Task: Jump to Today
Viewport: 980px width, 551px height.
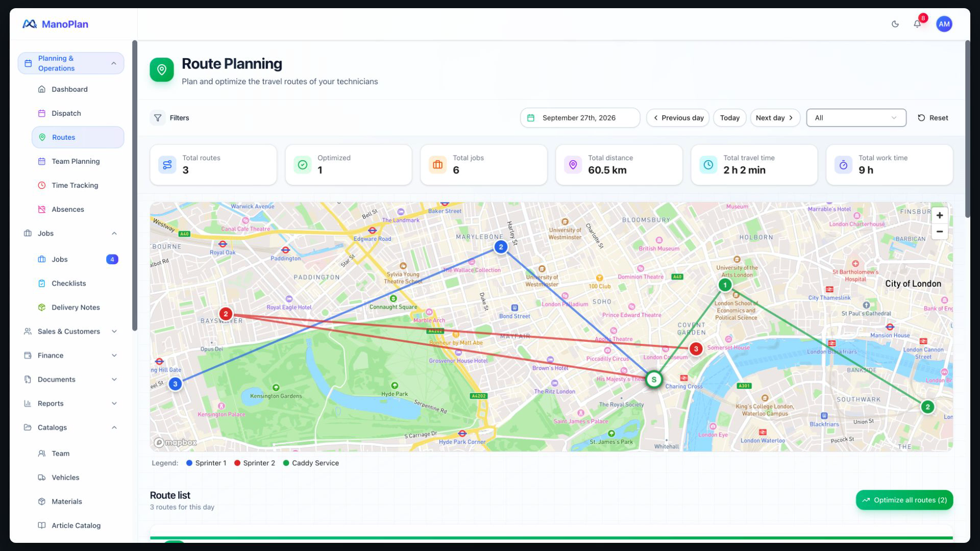Action: [729, 118]
